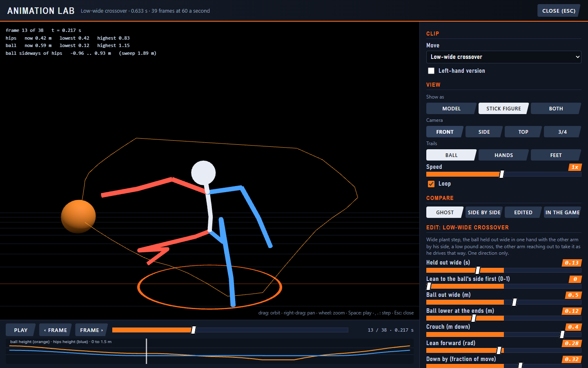
Task: Toggle Hands trails
Action: click(503, 155)
